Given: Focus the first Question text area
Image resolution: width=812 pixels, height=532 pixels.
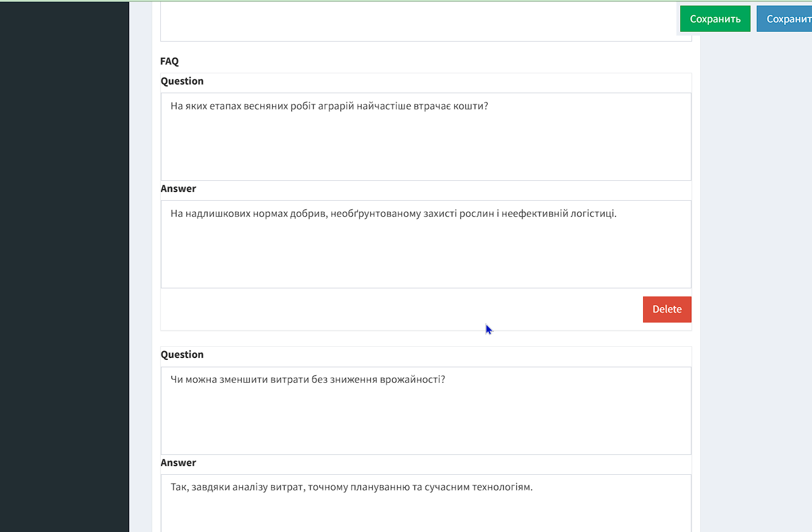Looking at the screenshot, I should (426, 143).
